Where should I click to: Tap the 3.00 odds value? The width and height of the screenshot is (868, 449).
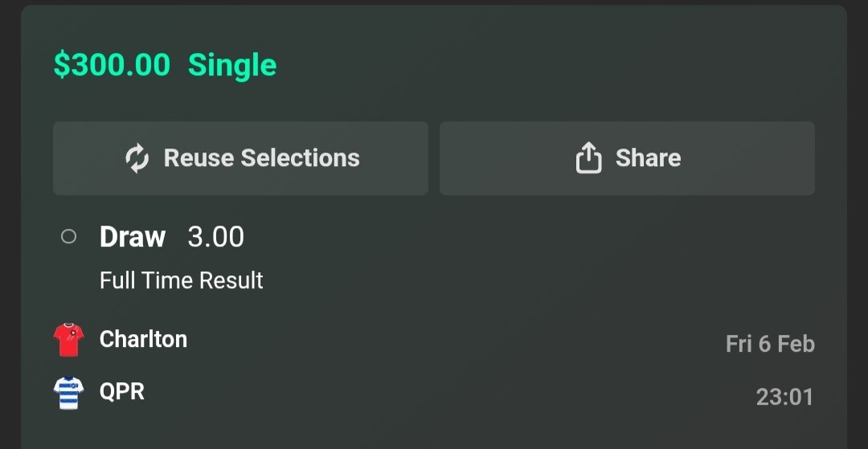[x=215, y=237]
